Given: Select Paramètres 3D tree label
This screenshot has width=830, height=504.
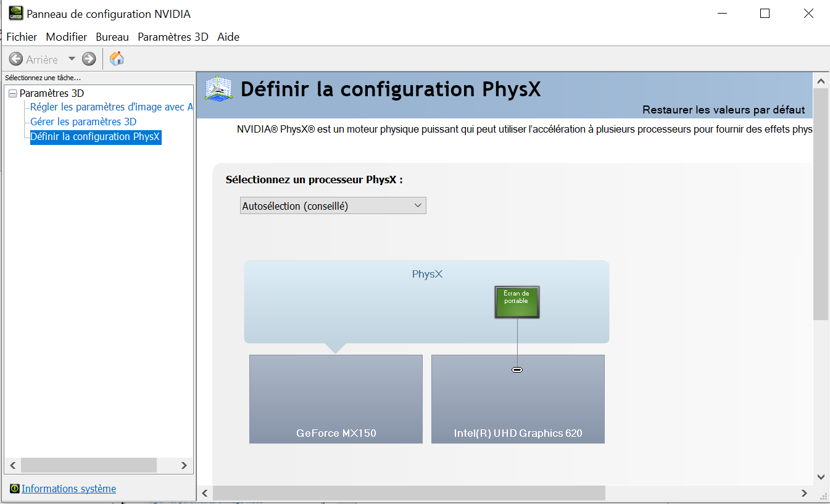Looking at the screenshot, I should tap(52, 93).
